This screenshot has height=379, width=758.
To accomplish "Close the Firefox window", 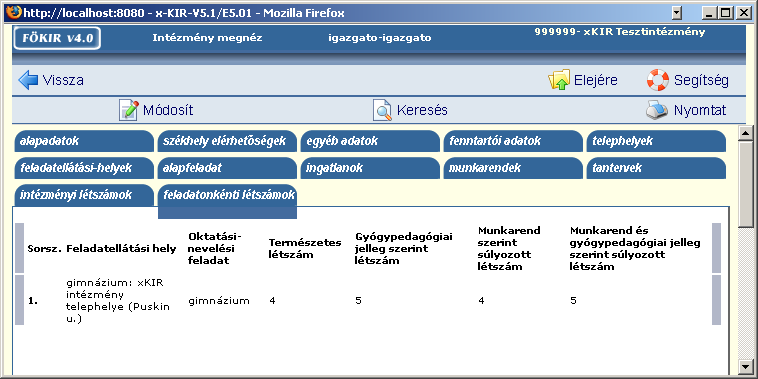I will coord(743,13).
